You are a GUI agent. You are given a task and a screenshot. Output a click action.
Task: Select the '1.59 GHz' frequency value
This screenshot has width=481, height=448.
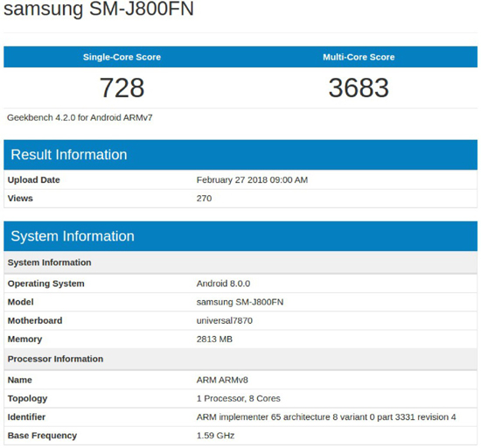point(216,436)
